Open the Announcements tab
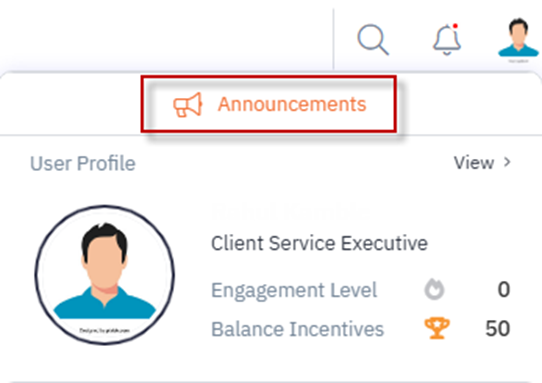Image resolution: width=542 pixels, height=383 pixels. coord(269,104)
